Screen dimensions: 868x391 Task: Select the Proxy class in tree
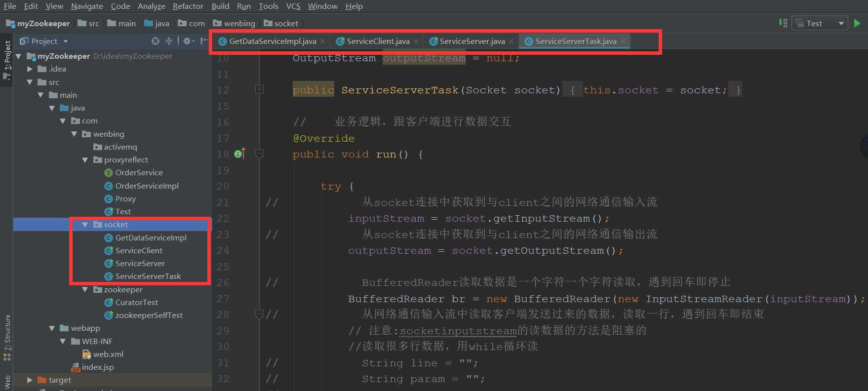pyautogui.click(x=120, y=198)
